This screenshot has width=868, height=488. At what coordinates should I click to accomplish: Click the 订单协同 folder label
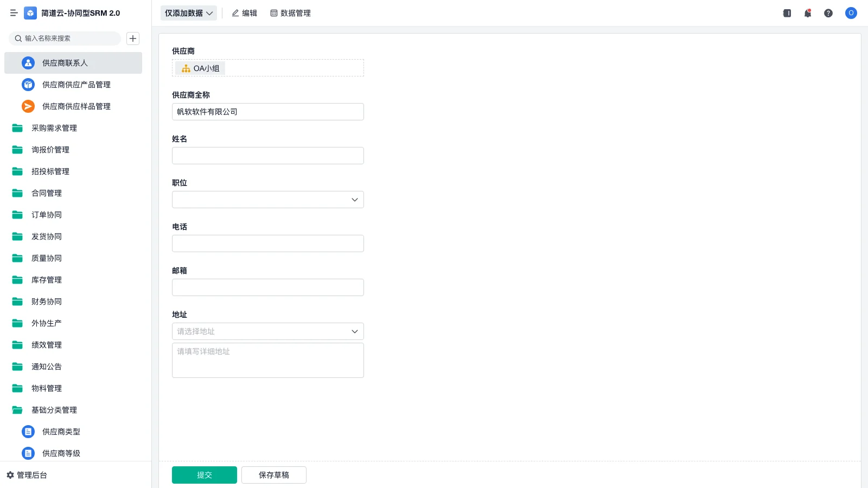point(47,215)
